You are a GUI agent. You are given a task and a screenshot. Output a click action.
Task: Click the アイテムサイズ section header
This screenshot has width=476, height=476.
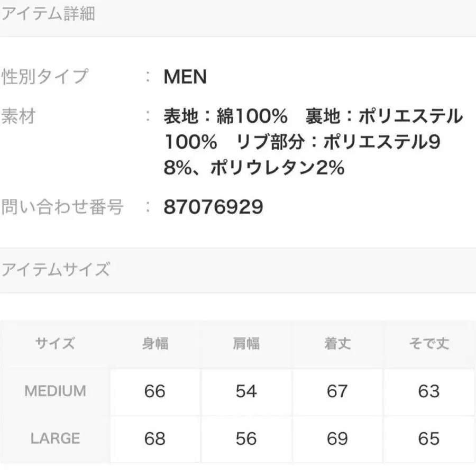(x=56, y=270)
